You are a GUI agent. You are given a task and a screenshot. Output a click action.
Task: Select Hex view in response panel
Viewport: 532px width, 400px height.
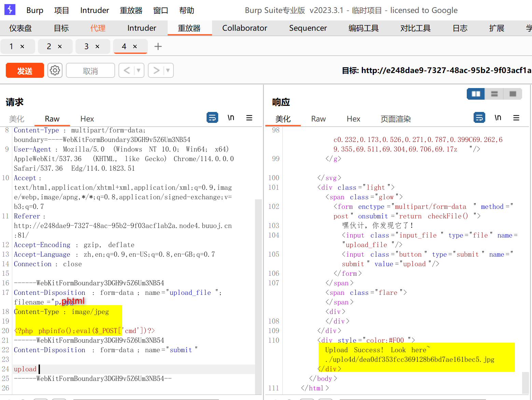[353, 119]
